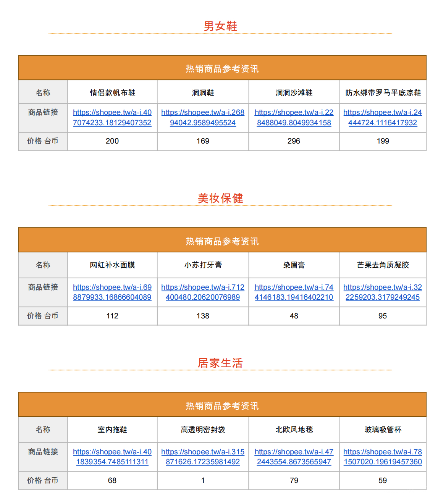Open the 洞洞沙滩鞋 product link
Viewport: 438px width, 504px height.
293,117
